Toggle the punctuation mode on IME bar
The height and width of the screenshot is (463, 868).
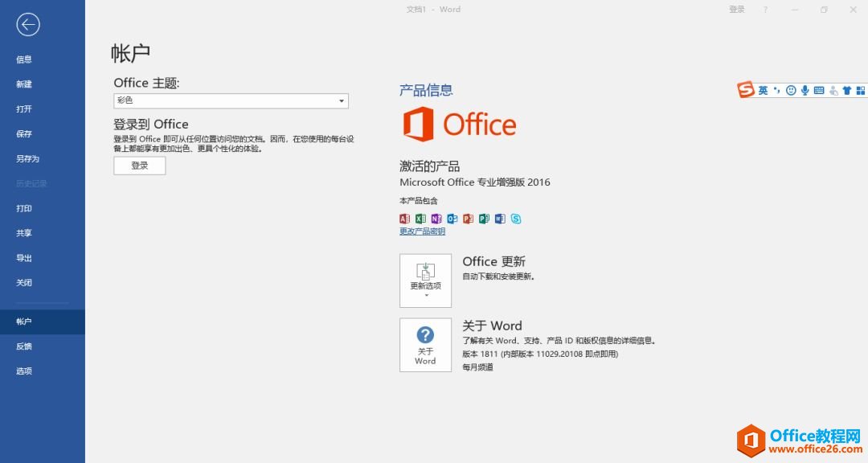point(777,90)
